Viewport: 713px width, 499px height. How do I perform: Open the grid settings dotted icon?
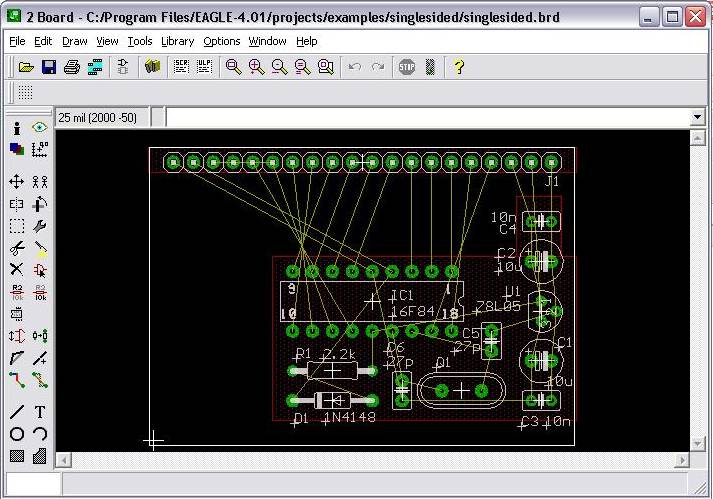tap(25, 92)
